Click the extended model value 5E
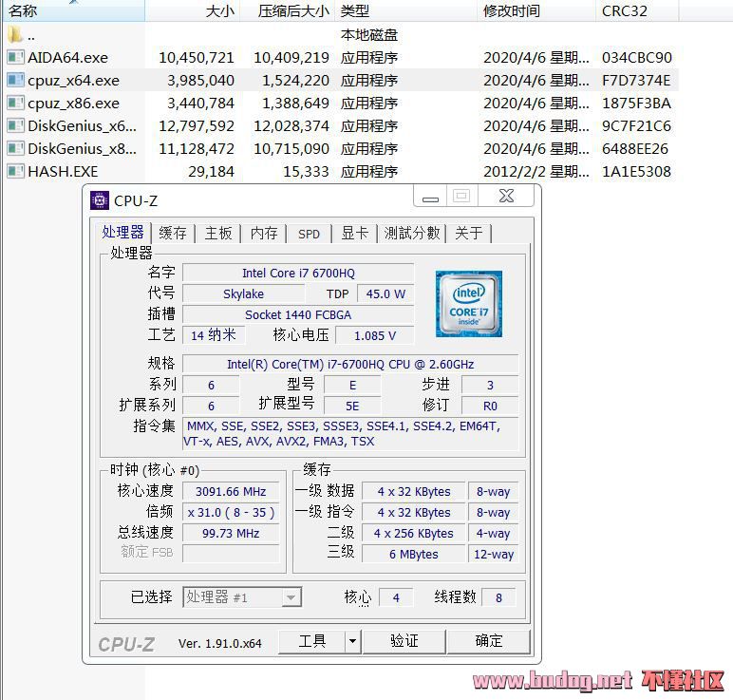Viewport: 733px width, 700px height. pos(352,407)
